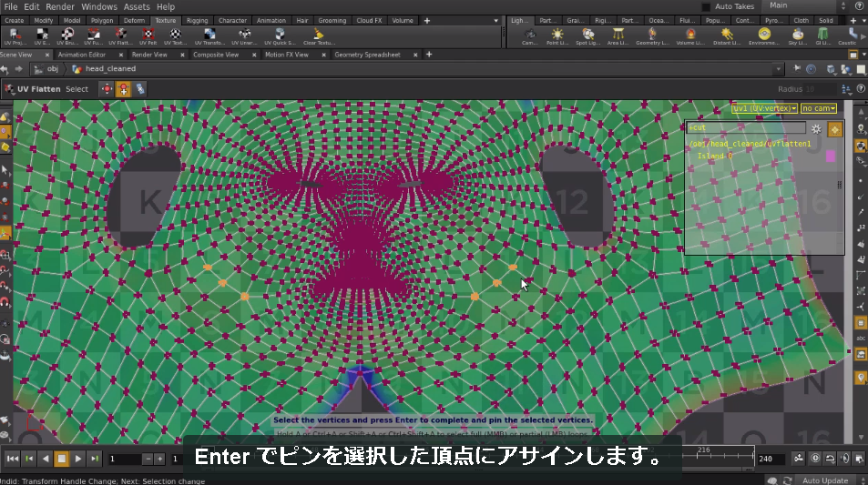Go back in the network path history
This screenshot has height=485, width=868.
tap(5, 69)
